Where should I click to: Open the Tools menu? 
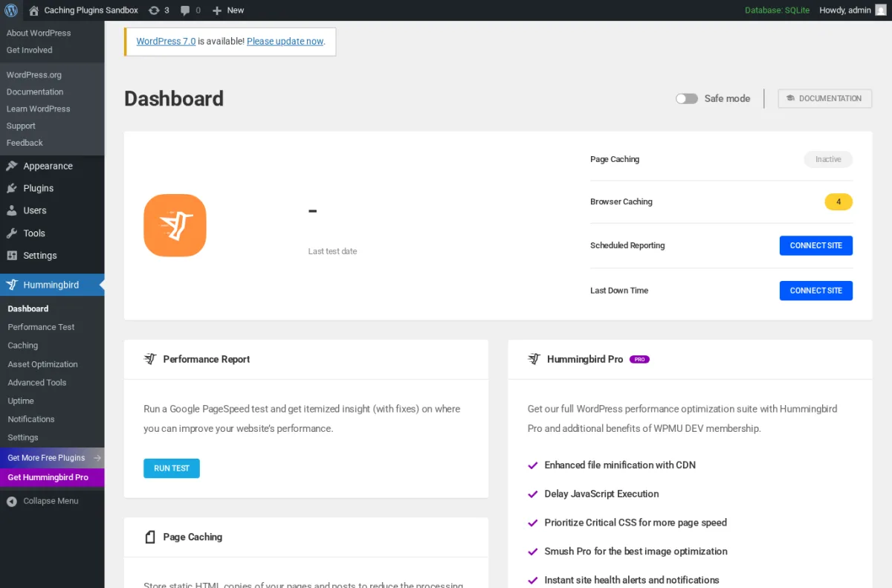click(x=52, y=233)
